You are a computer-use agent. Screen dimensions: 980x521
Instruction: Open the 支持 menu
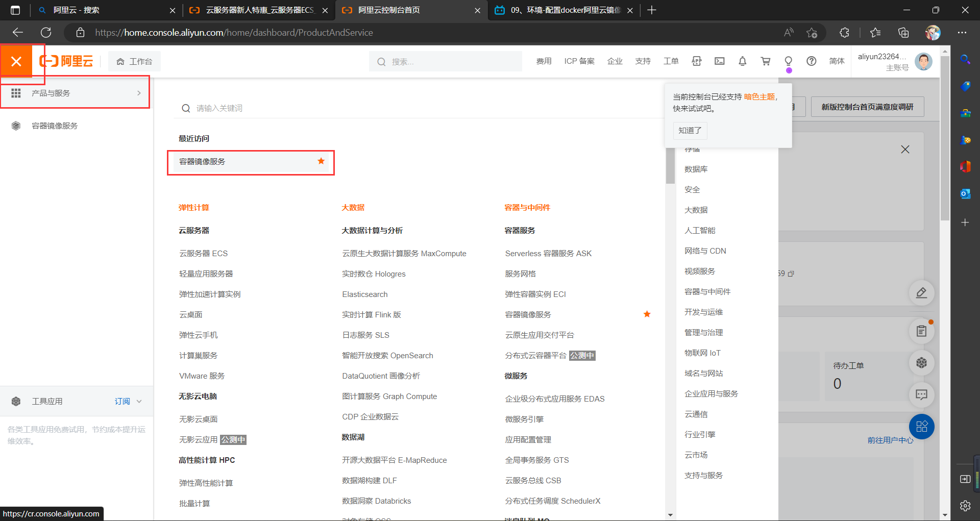point(643,61)
